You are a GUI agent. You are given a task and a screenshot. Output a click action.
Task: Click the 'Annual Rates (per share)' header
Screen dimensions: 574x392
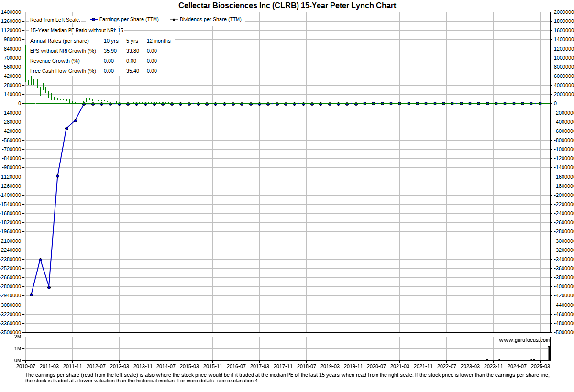59,41
